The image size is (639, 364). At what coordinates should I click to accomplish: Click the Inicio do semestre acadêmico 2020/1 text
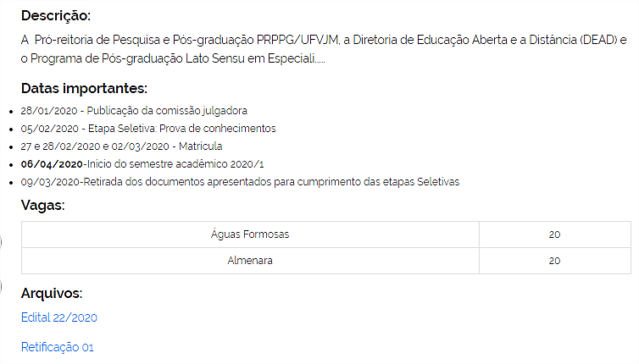coord(175,164)
